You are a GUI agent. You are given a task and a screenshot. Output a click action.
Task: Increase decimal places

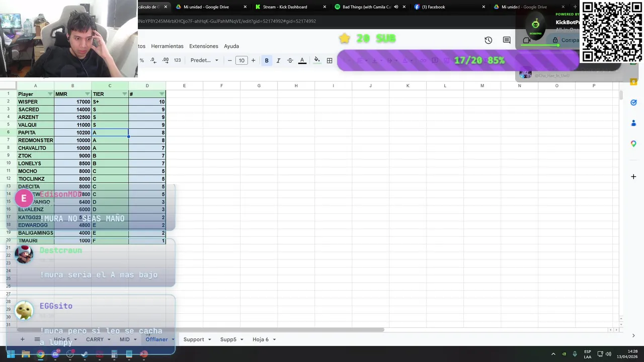tap(166, 60)
